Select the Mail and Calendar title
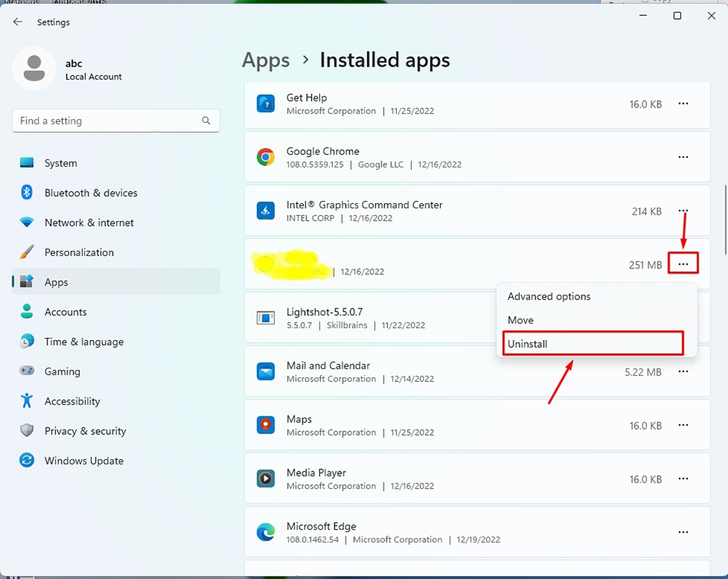728x579 pixels. click(328, 365)
